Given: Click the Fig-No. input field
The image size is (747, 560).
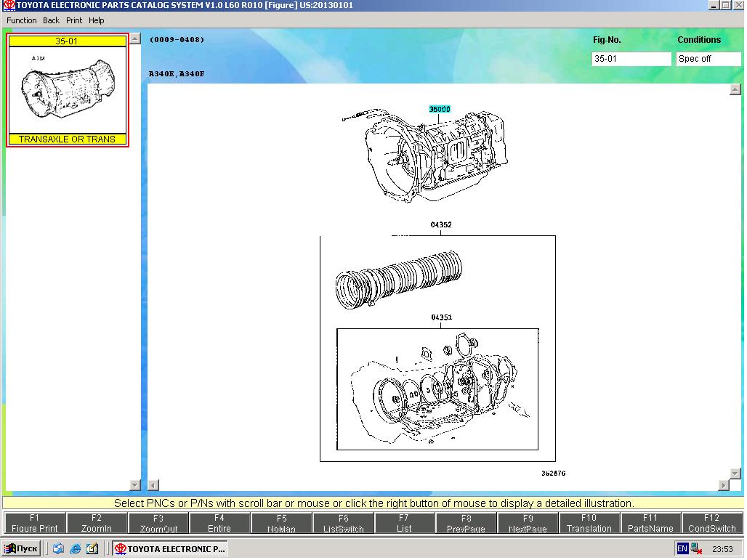Looking at the screenshot, I should [631, 59].
